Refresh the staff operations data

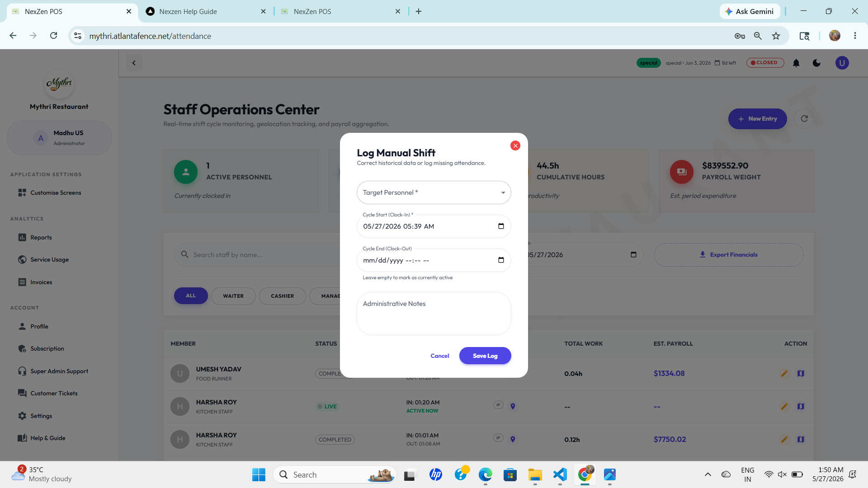[x=804, y=119]
